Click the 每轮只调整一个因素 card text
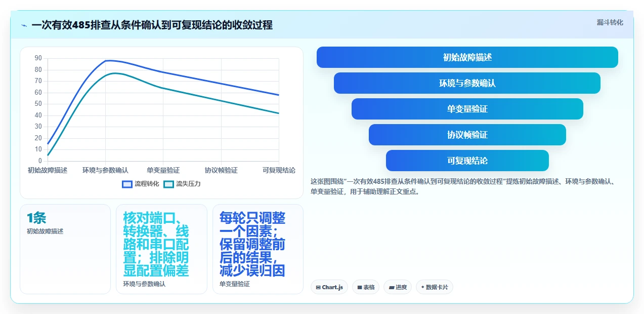This screenshot has height=314, width=644. click(252, 245)
